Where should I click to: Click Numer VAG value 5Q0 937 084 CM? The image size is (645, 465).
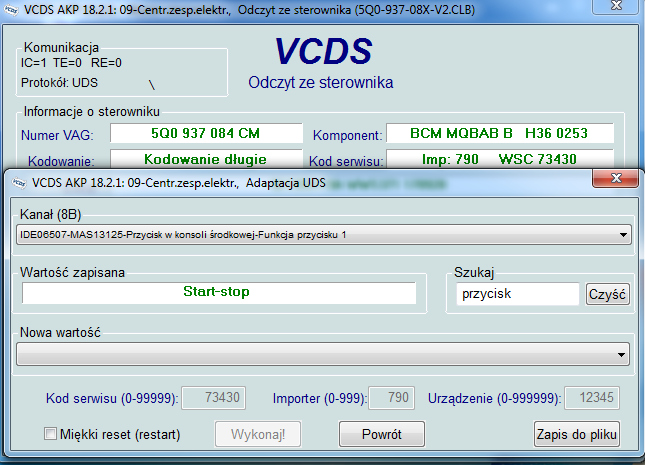(x=206, y=133)
